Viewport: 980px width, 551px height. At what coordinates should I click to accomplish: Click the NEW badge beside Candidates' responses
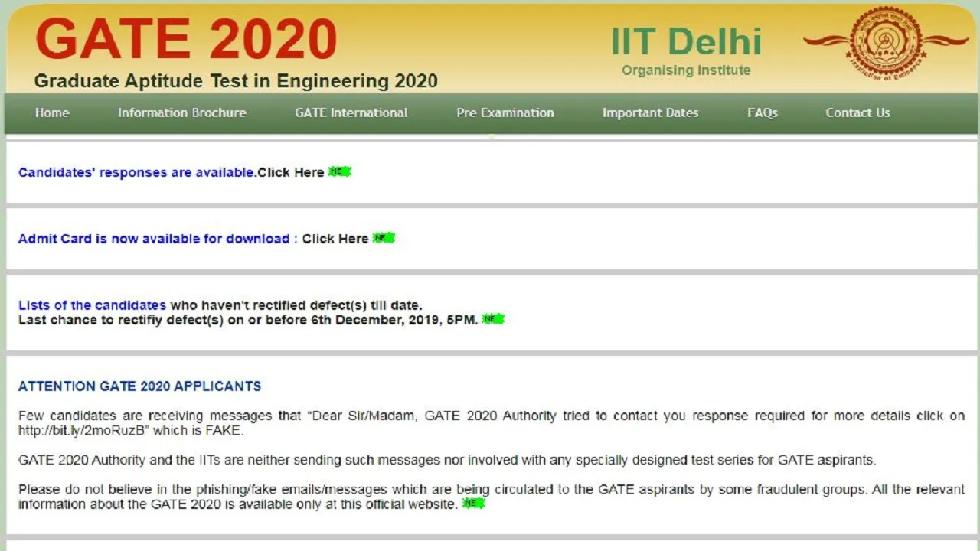[x=340, y=172]
